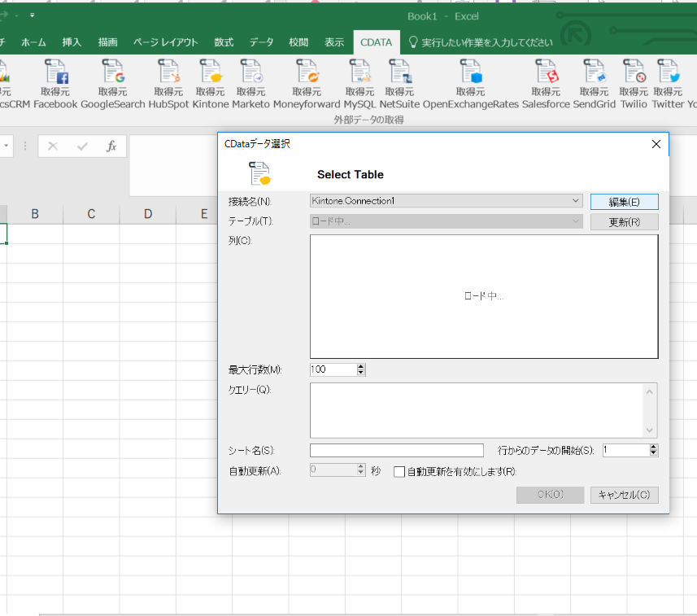Enable 自動更新を有効にします checkbox
Viewport: 697px width, 616px height.
click(x=399, y=471)
